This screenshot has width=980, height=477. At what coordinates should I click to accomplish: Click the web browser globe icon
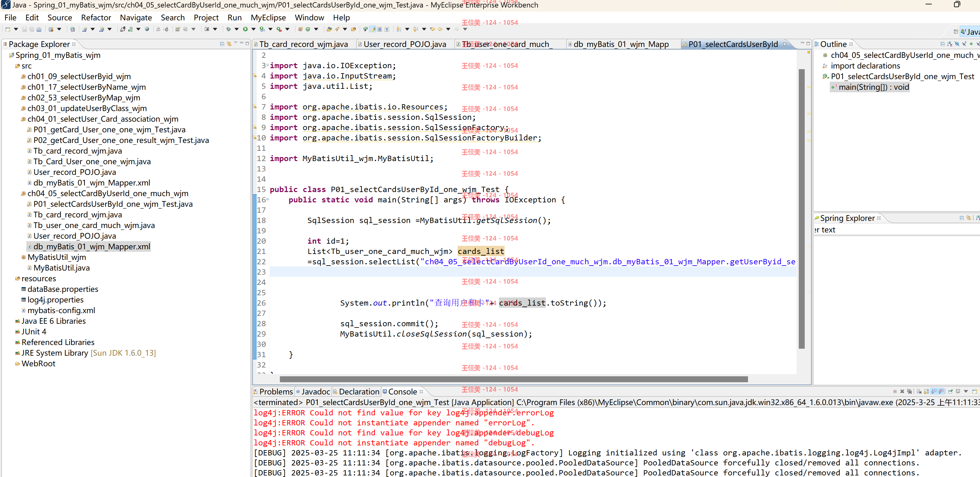147,29
